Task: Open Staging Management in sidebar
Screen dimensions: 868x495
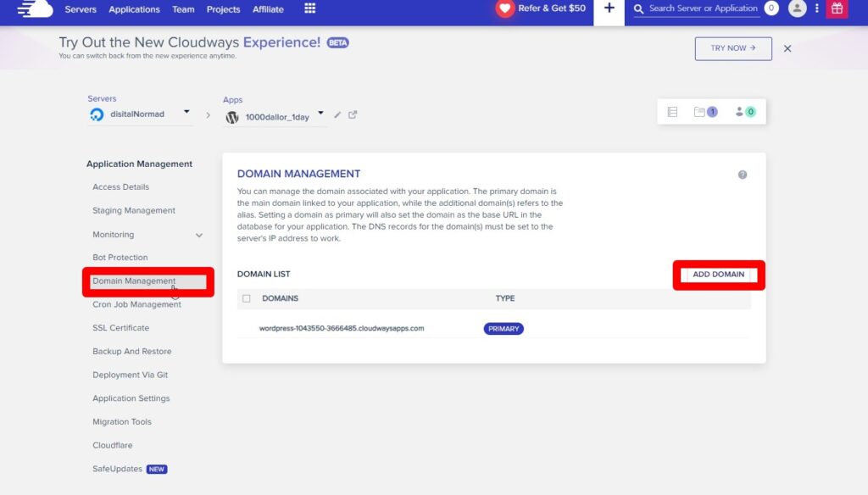Action: (133, 210)
